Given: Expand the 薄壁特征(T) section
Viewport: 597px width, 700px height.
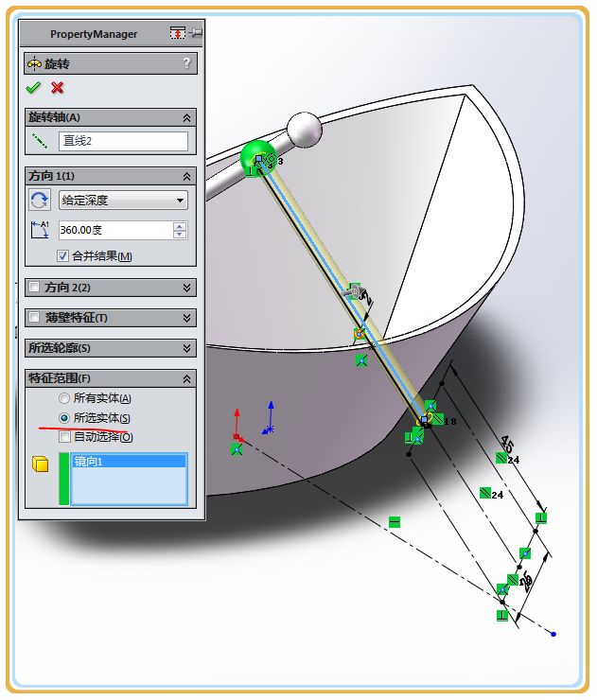Looking at the screenshot, I should point(186,318).
